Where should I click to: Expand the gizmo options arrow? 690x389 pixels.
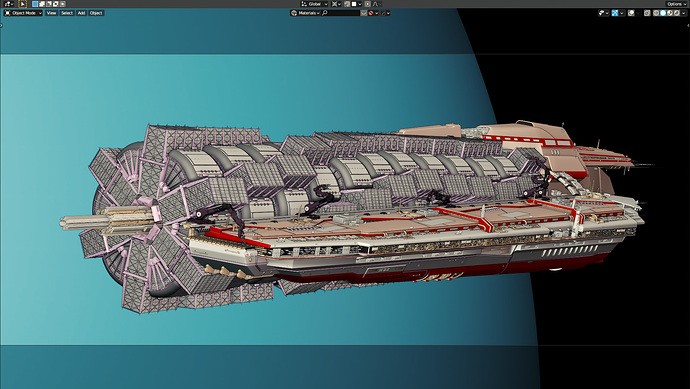tap(621, 13)
